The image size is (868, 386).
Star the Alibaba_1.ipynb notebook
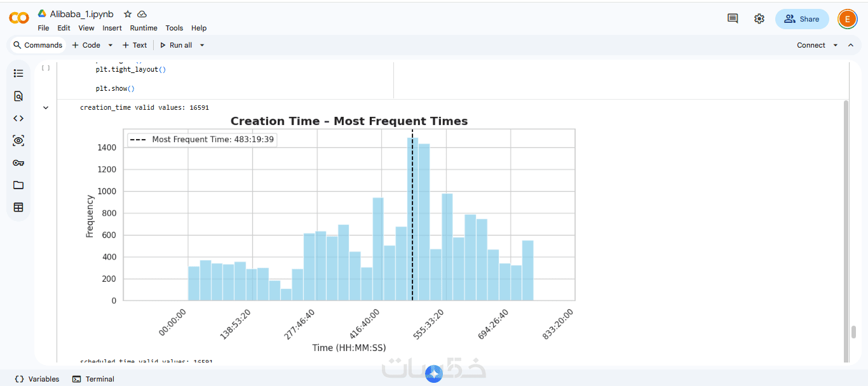coord(128,14)
